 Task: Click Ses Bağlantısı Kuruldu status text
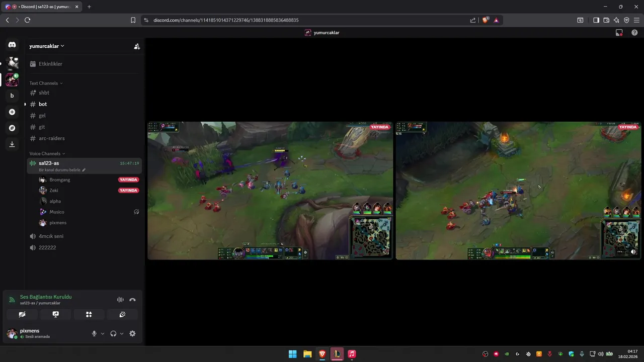(46, 297)
